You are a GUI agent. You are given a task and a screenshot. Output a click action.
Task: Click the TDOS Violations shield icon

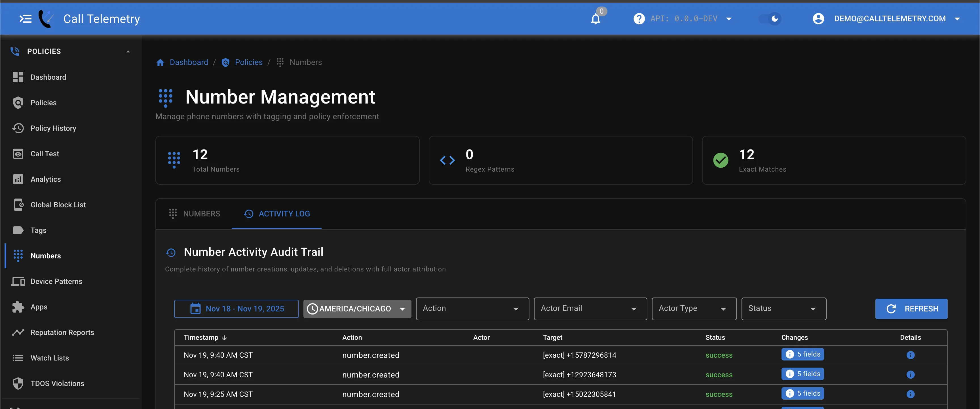18,383
